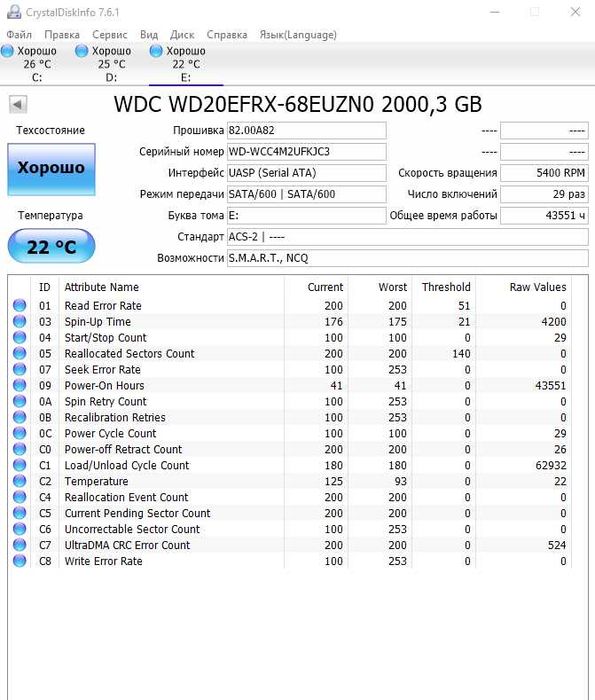Click status orb of Start/Stop Count row
595x700 pixels.
20,338
